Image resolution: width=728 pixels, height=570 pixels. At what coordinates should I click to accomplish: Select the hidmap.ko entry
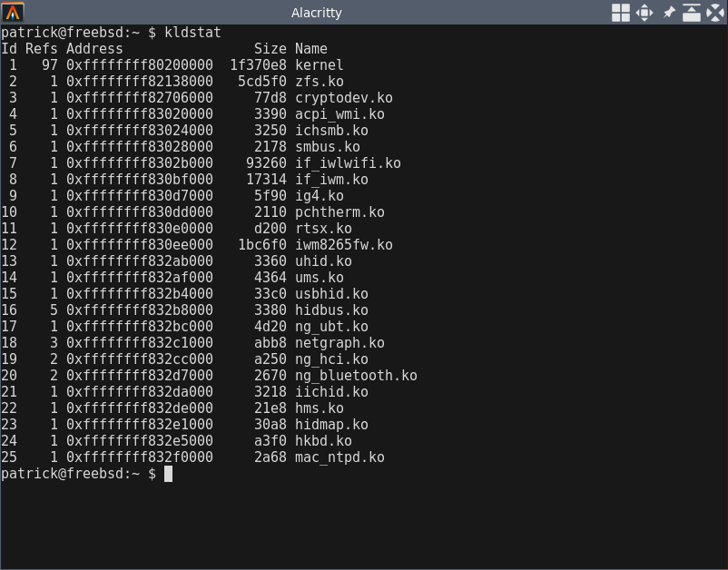coord(331,425)
